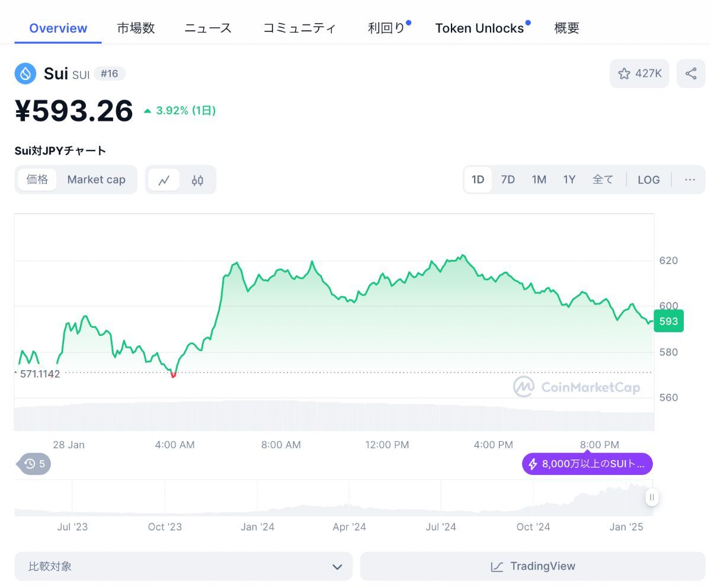Screen dimensions: 711x588
Task: Click the ¥593.26 price text
Action: pos(74,111)
